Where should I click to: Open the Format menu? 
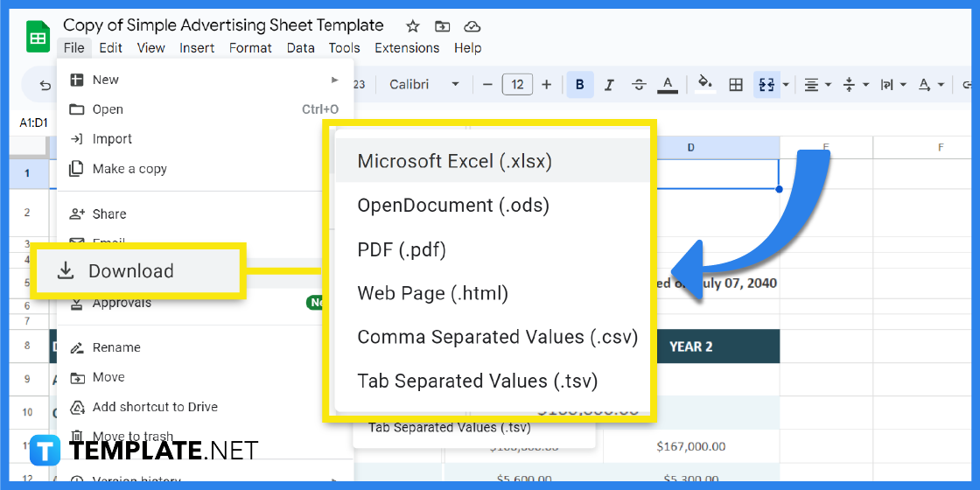[250, 47]
